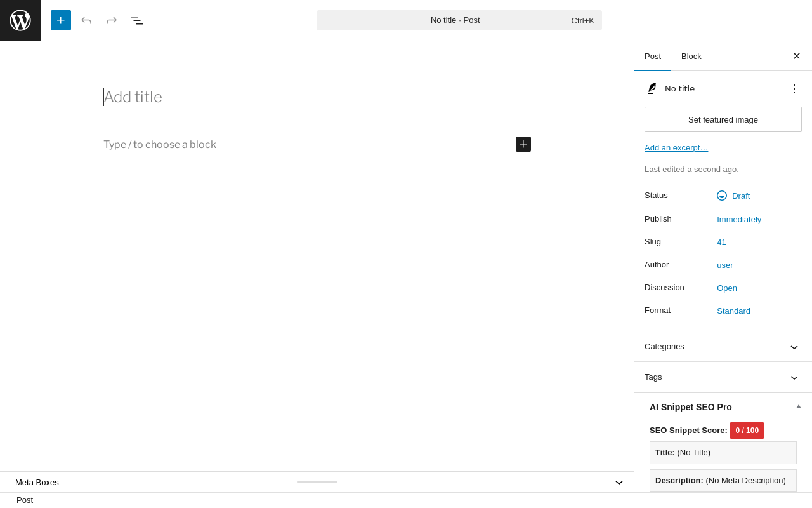This screenshot has height=508, width=812.
Task: Select the Post tab in sidebar
Action: [653, 56]
